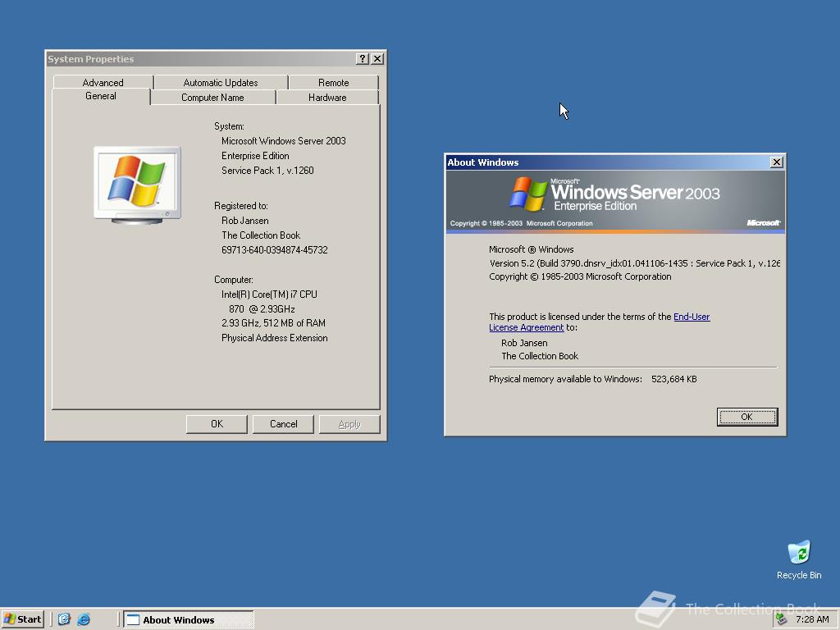The height and width of the screenshot is (630, 840).
Task: Click '870 @ 2.93GHz' text
Action: click(262, 309)
